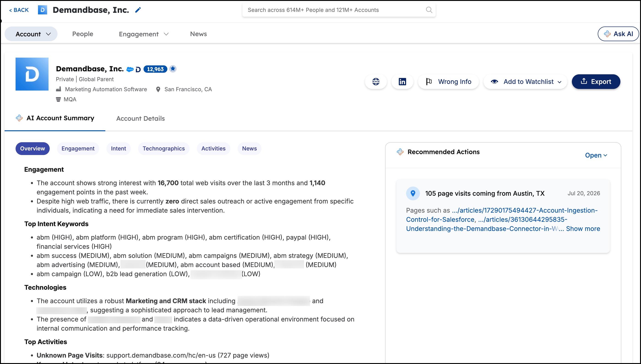Click the large Demandbase logo tile

coord(32,74)
